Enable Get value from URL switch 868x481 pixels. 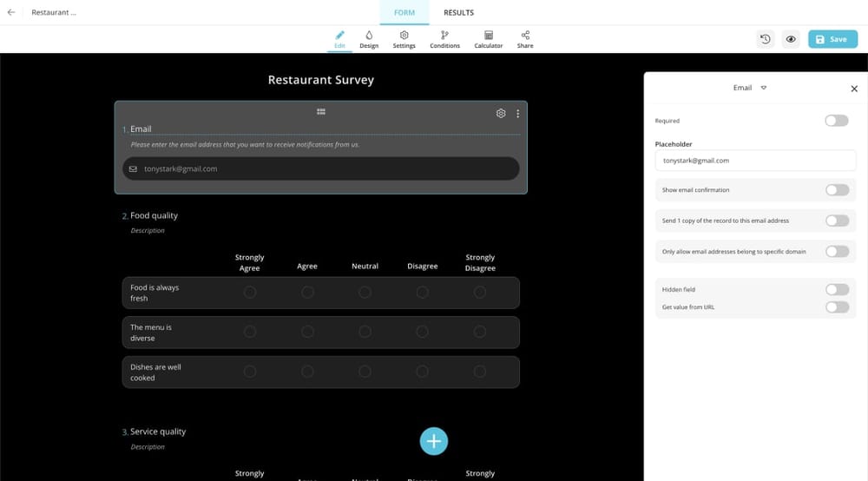(x=836, y=307)
